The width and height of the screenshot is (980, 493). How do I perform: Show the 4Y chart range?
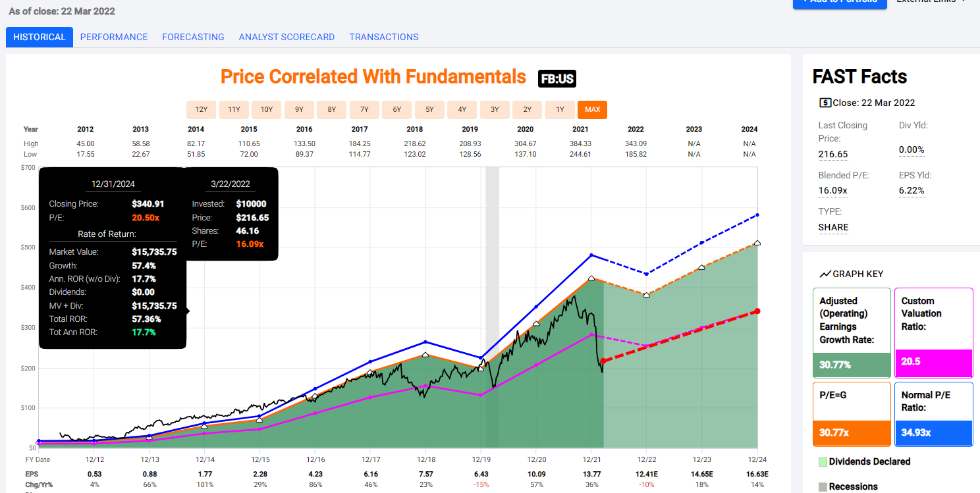[x=462, y=109]
